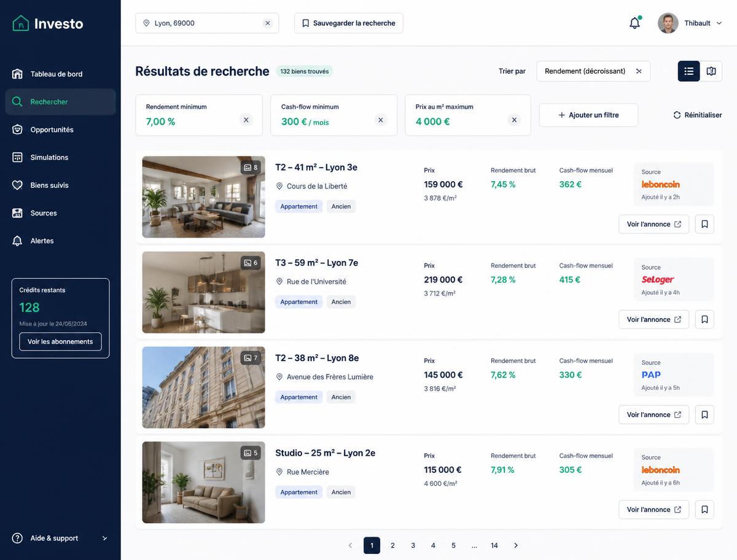Click the Investo logo
This screenshot has width=737, height=560.
(x=48, y=23)
